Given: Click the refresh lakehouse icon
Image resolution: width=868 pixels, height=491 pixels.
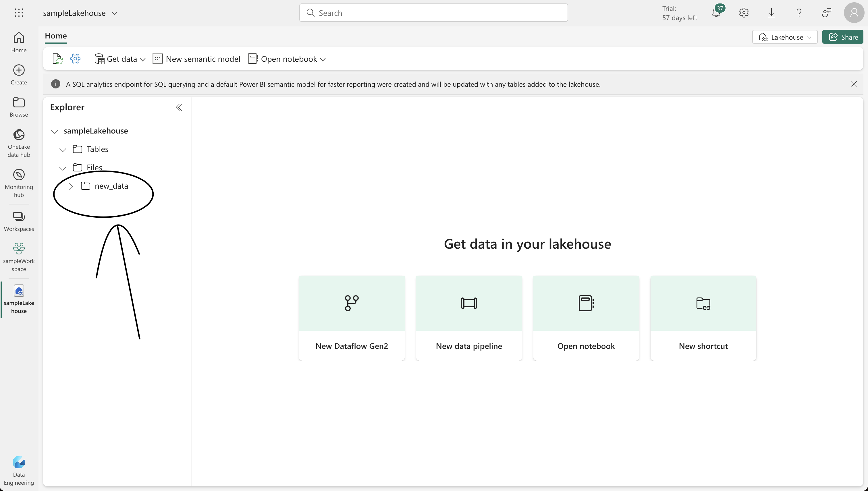Looking at the screenshot, I should (58, 59).
